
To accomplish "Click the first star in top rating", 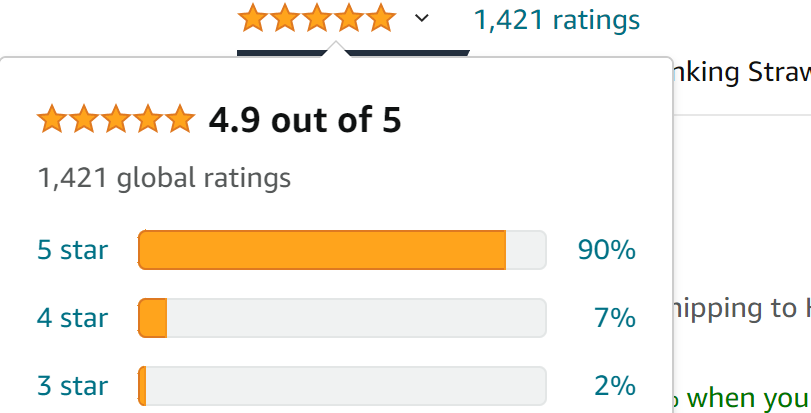I will click(253, 18).
